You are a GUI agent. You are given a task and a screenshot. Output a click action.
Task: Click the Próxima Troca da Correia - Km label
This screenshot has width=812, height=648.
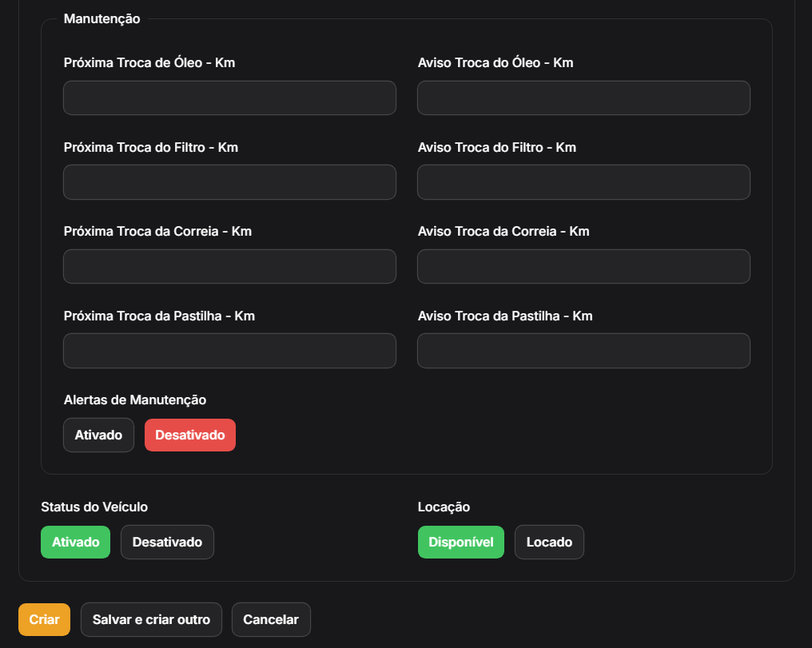pyautogui.click(x=158, y=232)
